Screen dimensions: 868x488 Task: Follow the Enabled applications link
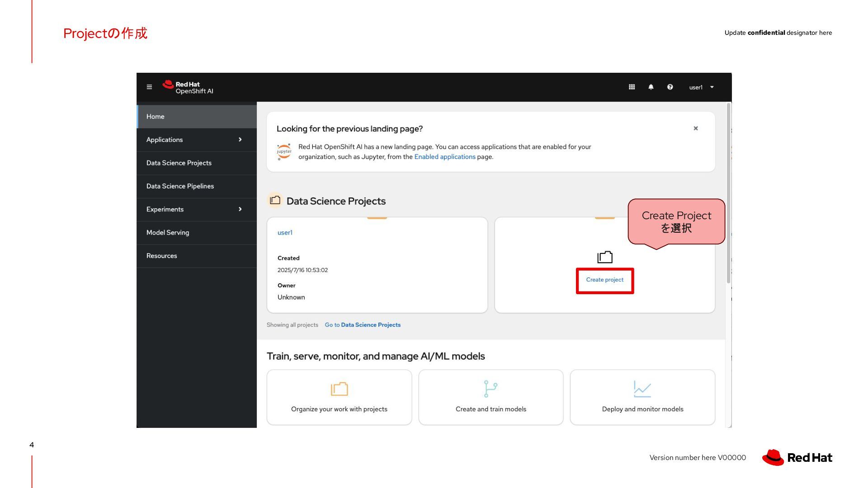pyautogui.click(x=445, y=157)
